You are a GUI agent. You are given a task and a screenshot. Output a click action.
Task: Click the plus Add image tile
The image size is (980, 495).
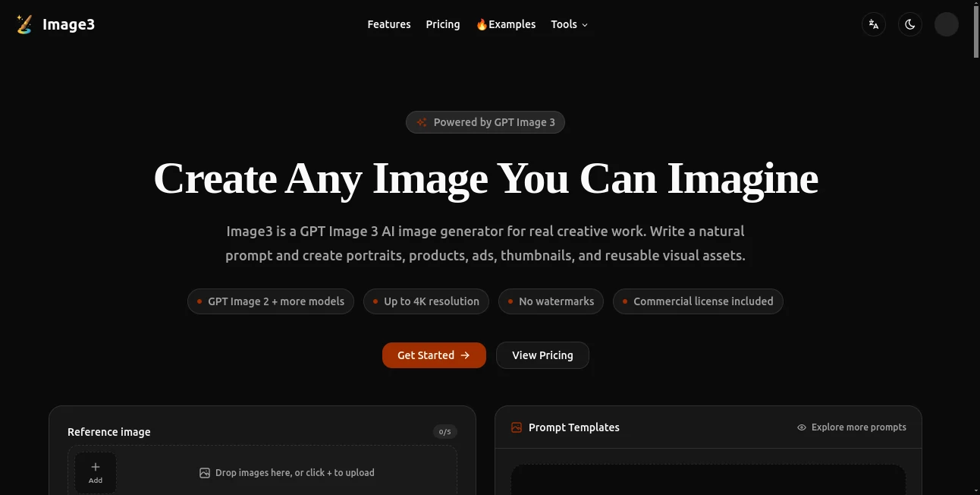[96, 472]
